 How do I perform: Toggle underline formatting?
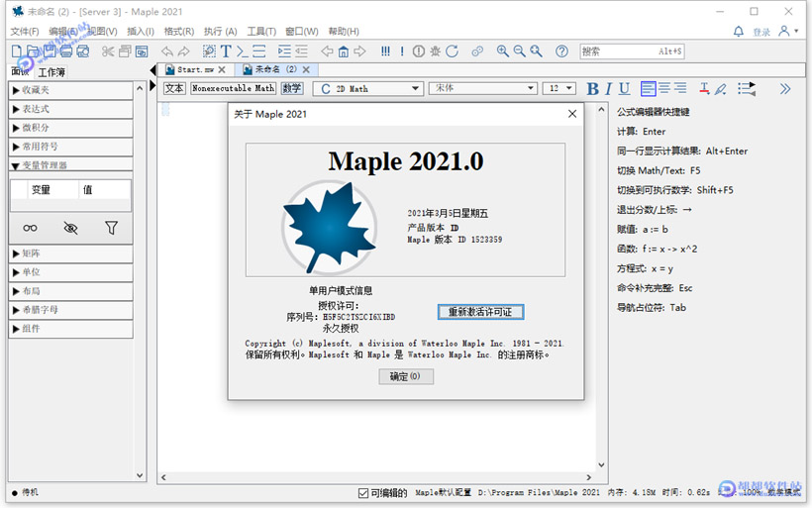625,88
